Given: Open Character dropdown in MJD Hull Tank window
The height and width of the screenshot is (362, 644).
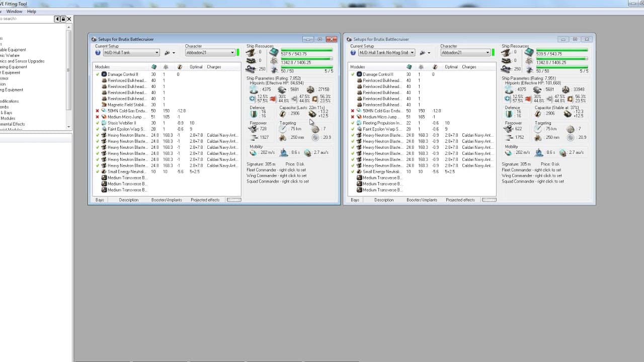Looking at the screenshot, I should 232,52.
